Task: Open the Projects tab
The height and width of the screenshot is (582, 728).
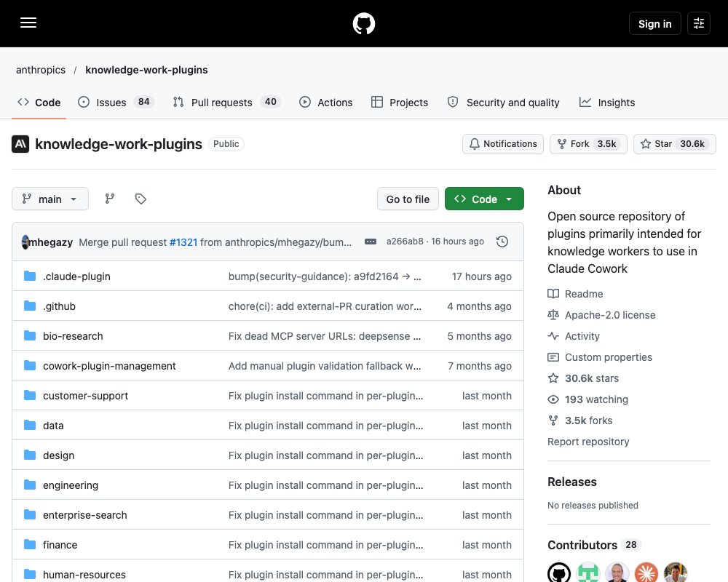Action: coord(400,102)
